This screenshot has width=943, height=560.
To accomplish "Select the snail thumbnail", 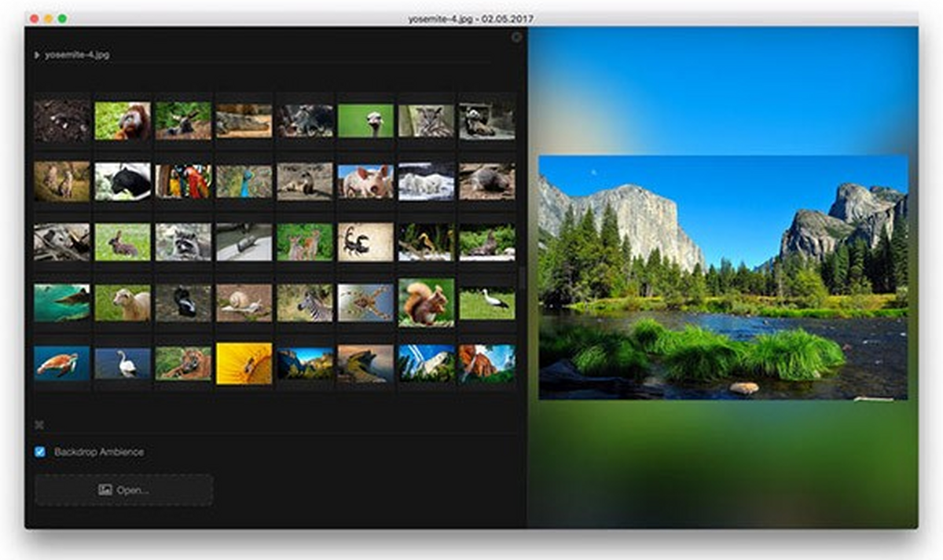I will coord(244,302).
